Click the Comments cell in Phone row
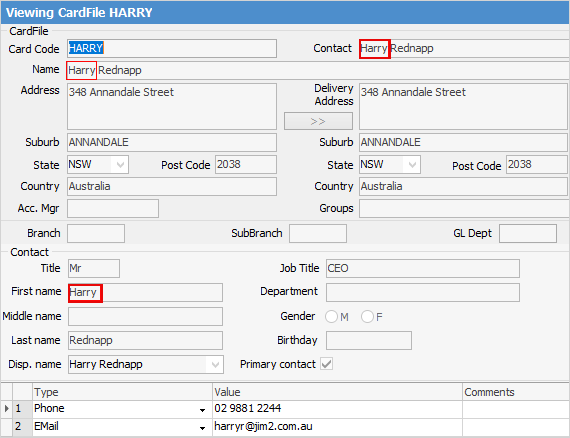The width and height of the screenshot is (570, 438). tap(516, 409)
